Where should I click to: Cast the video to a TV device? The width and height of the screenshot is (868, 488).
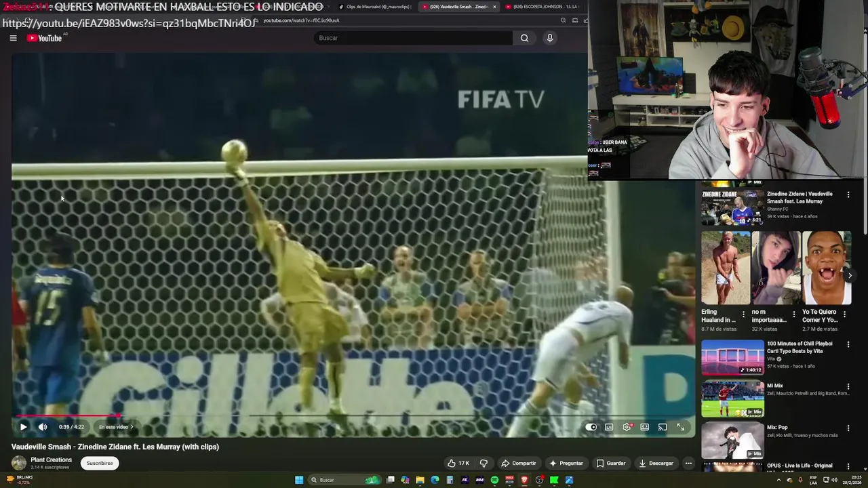pos(663,427)
